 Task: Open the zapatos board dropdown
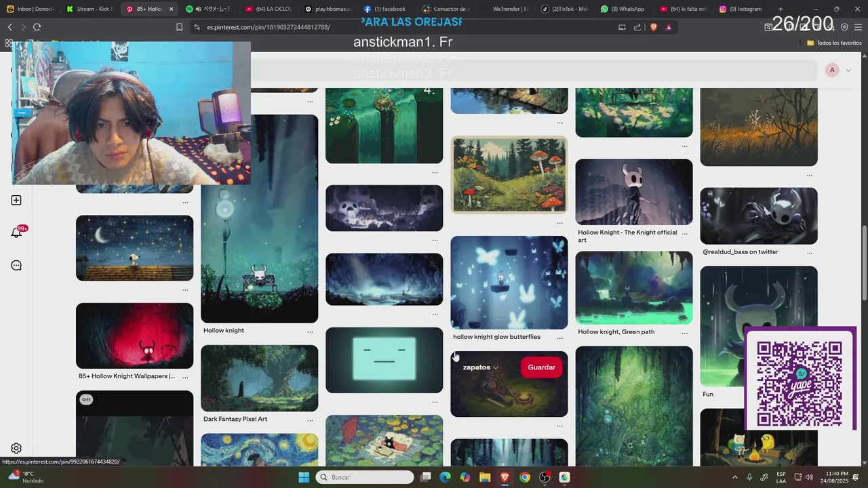pyautogui.click(x=480, y=367)
